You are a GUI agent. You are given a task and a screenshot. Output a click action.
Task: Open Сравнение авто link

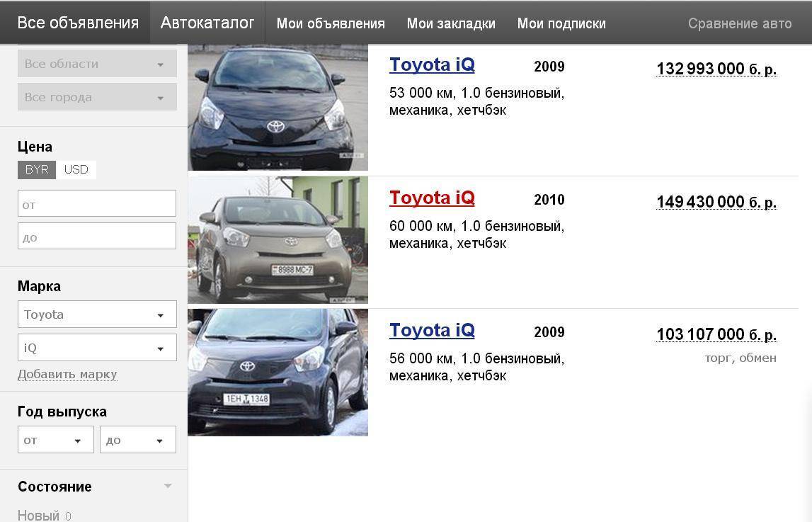tap(740, 23)
